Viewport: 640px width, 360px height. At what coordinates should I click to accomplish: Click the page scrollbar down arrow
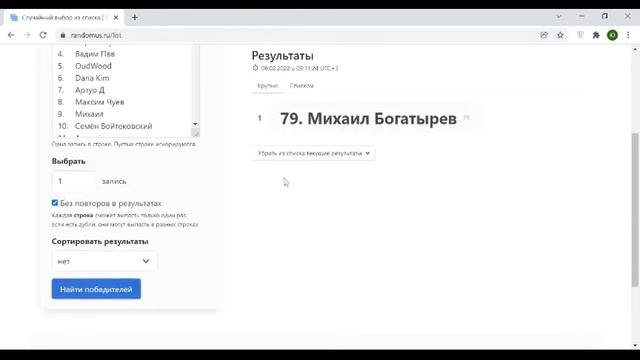click(x=635, y=345)
